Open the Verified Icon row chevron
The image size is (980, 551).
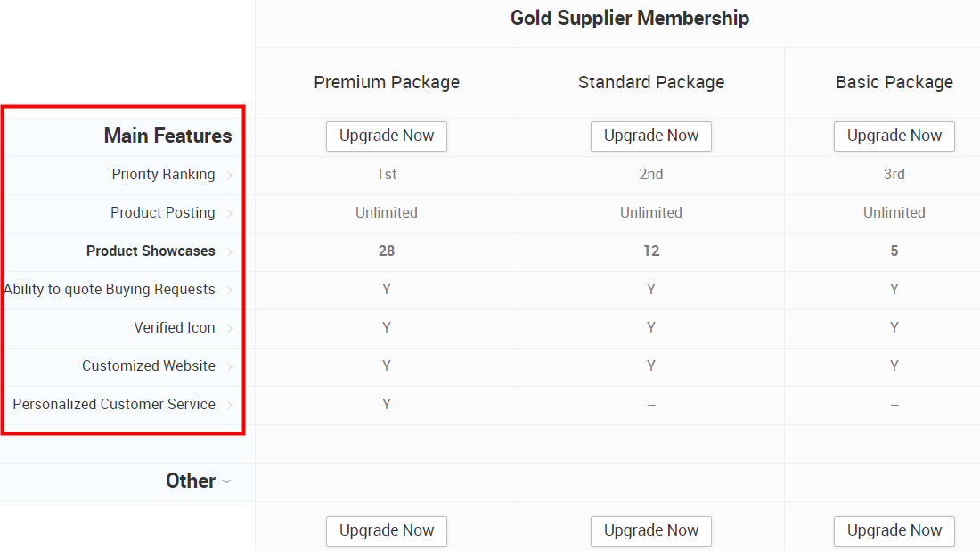pos(230,328)
